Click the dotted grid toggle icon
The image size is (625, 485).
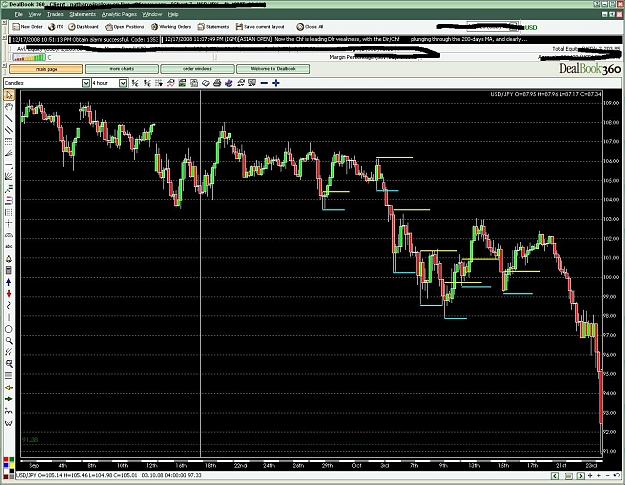[x=159, y=83]
